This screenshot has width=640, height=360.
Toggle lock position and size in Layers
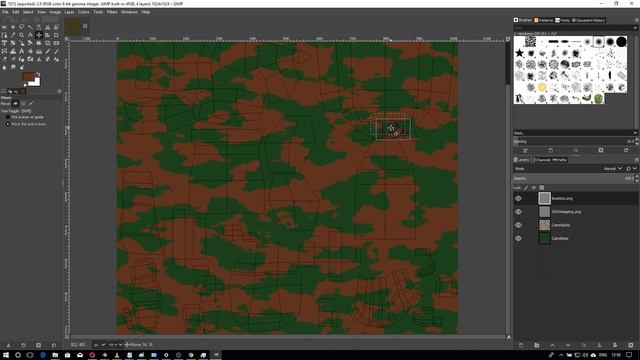[x=533, y=188]
